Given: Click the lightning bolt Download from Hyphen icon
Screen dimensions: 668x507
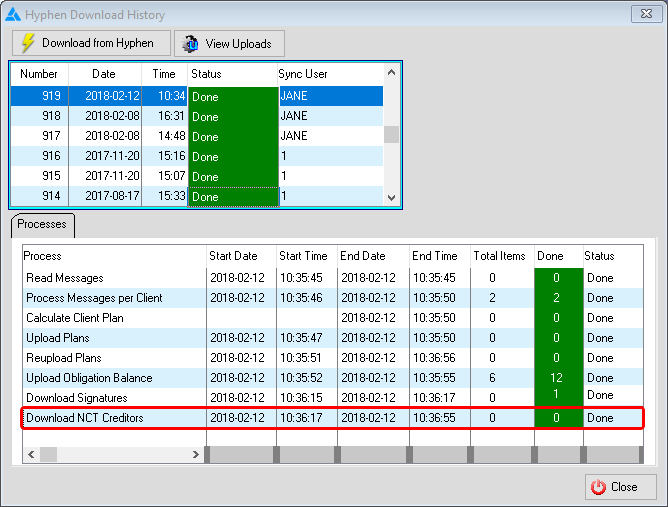Looking at the screenshot, I should coord(28,43).
